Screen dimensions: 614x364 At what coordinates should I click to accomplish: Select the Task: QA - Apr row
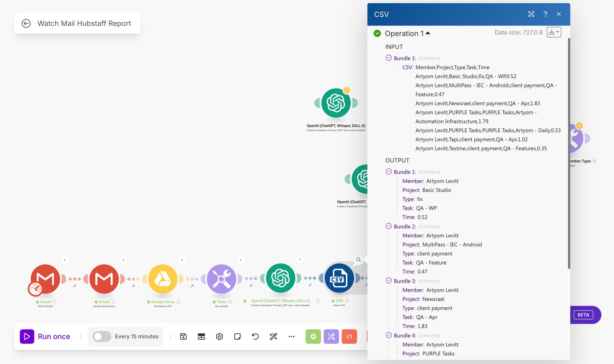[x=420, y=317]
